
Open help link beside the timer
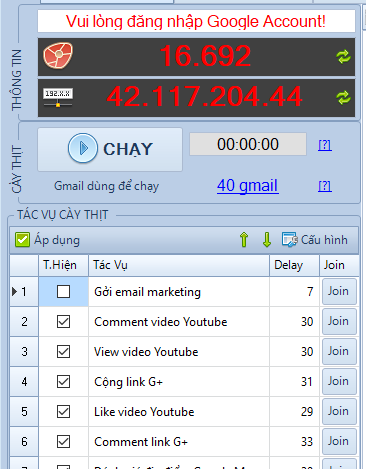(325, 145)
